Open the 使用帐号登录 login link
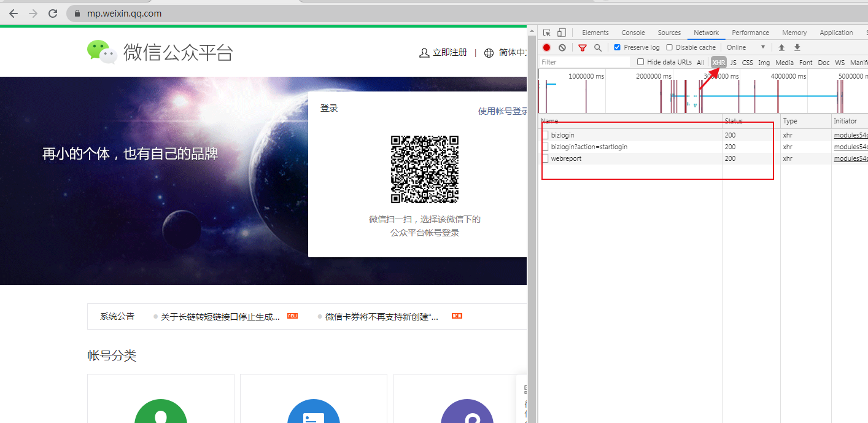 point(502,111)
